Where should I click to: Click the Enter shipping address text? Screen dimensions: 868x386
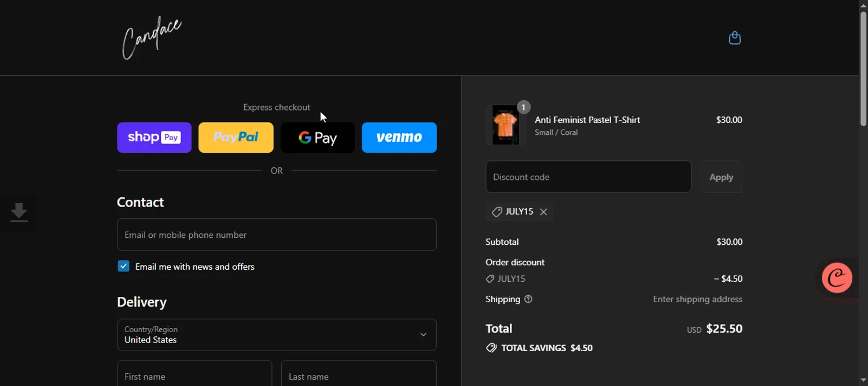697,299
